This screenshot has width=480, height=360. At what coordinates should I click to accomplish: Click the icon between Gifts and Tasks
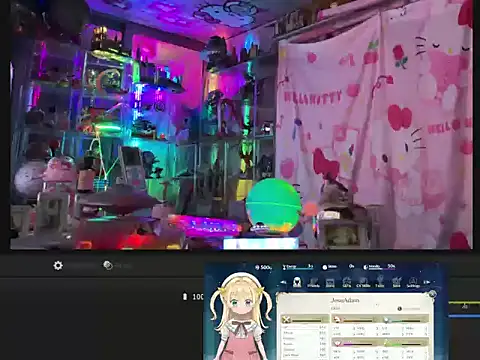(363, 283)
